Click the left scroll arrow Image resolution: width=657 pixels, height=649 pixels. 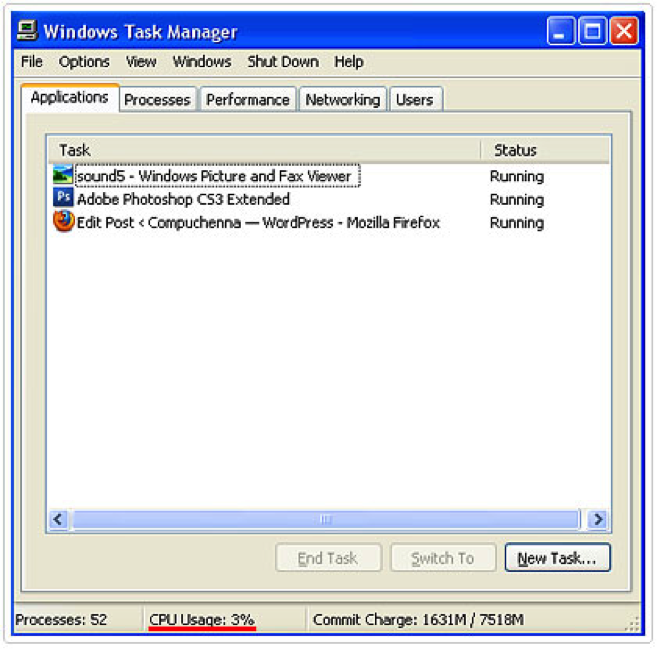point(58,520)
